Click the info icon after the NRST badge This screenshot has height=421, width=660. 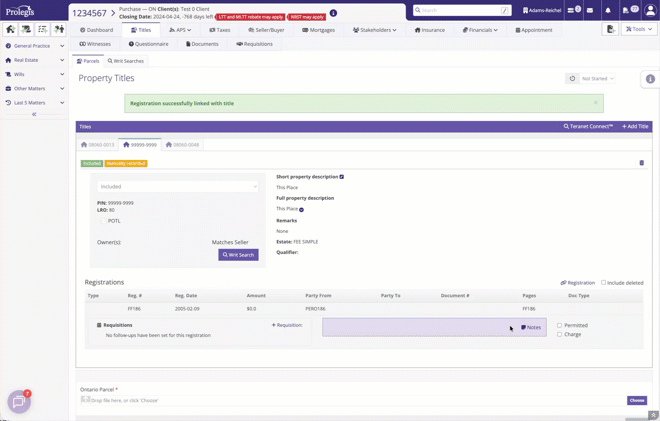click(333, 13)
